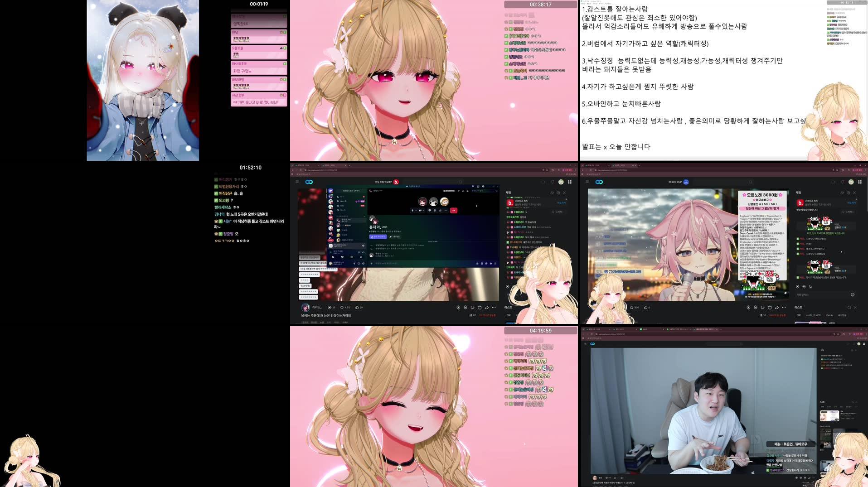This screenshot has height=487, width=868.
Task: Open the Chzzk hamburger side menu
Action: point(297,182)
